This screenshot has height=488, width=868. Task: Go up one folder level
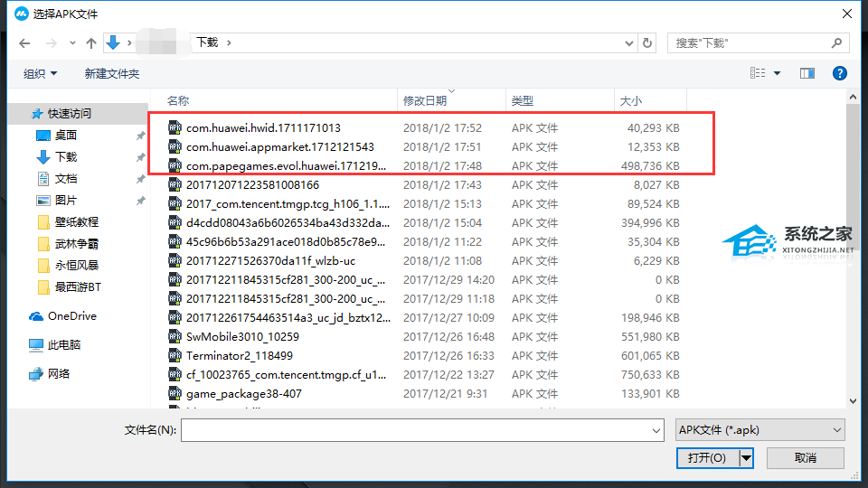coord(91,43)
